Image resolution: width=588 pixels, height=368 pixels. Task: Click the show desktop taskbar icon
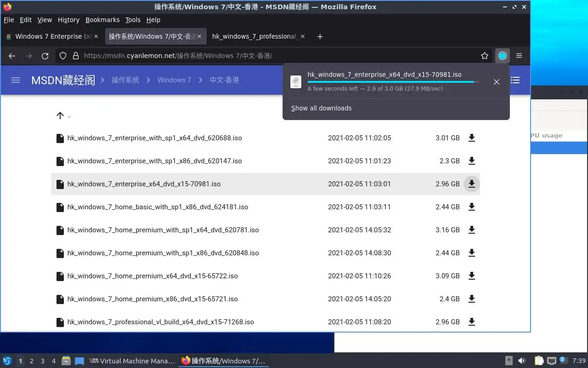[79, 361]
